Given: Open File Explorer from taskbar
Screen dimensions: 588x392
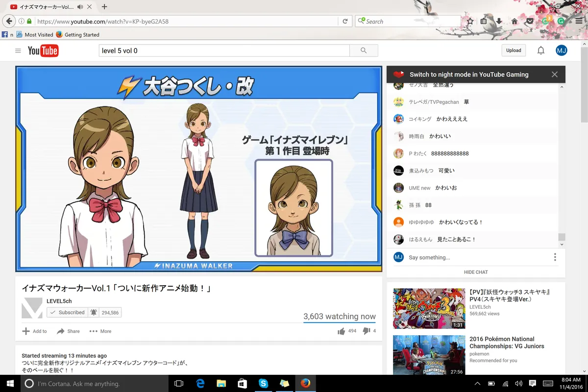Looking at the screenshot, I should pos(221,383).
